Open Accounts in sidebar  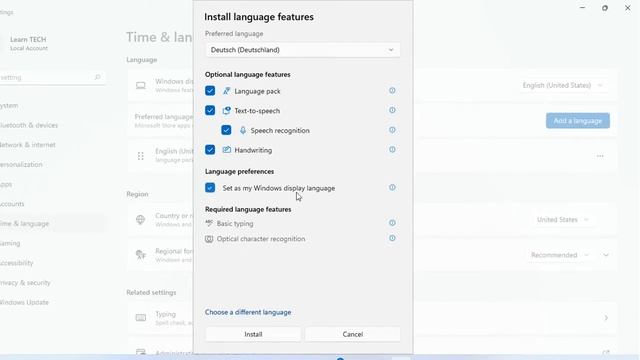point(12,204)
